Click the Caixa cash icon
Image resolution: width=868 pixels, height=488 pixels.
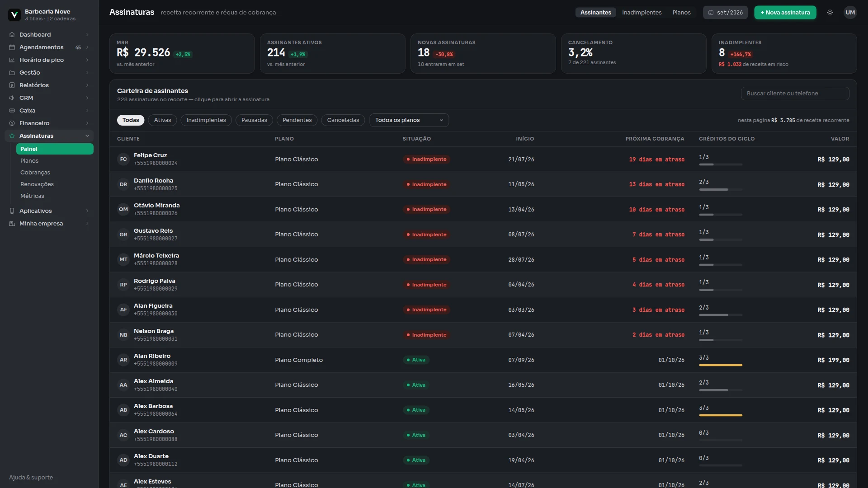[12, 111]
